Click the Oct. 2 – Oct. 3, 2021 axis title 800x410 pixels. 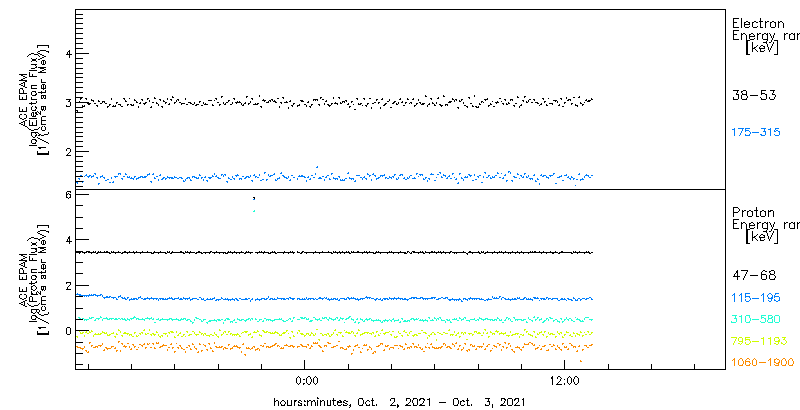[399, 402]
